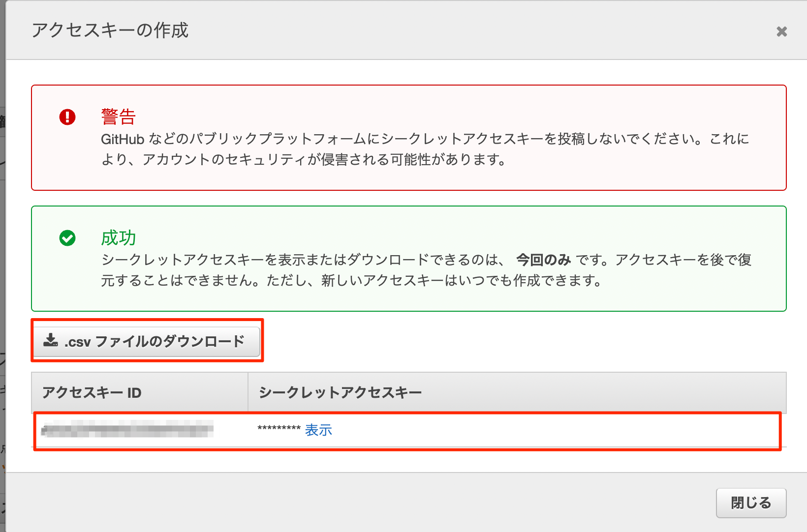Click the アクセスキーの作成 dialog title
Screen dimensions: 807x532
110,30
